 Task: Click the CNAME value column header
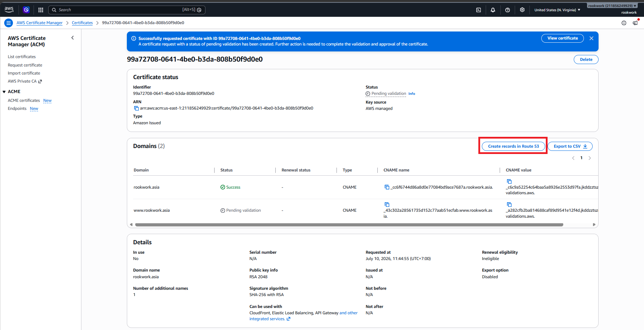click(x=519, y=170)
